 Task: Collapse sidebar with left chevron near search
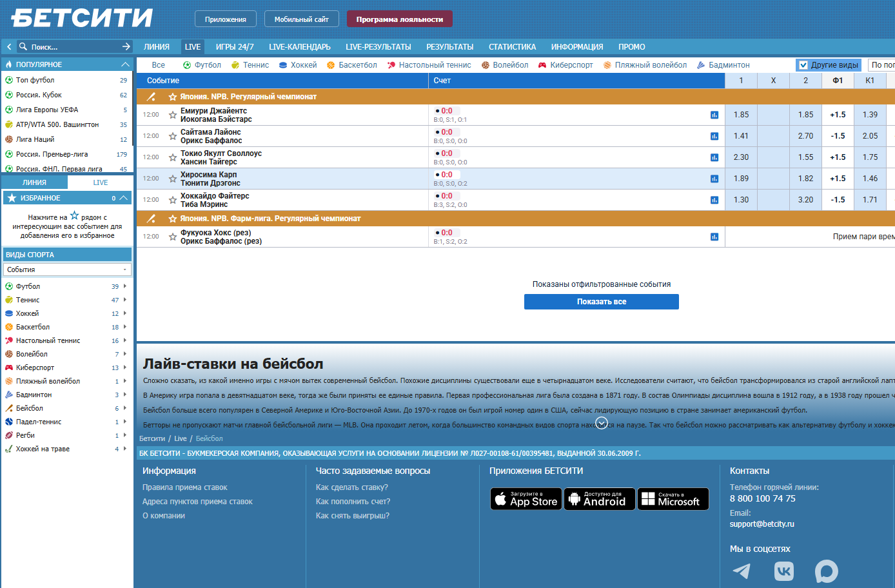[x=9, y=46]
